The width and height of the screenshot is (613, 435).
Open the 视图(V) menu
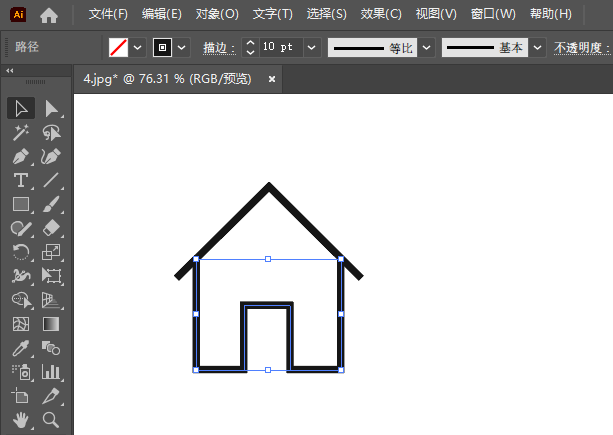click(x=436, y=14)
